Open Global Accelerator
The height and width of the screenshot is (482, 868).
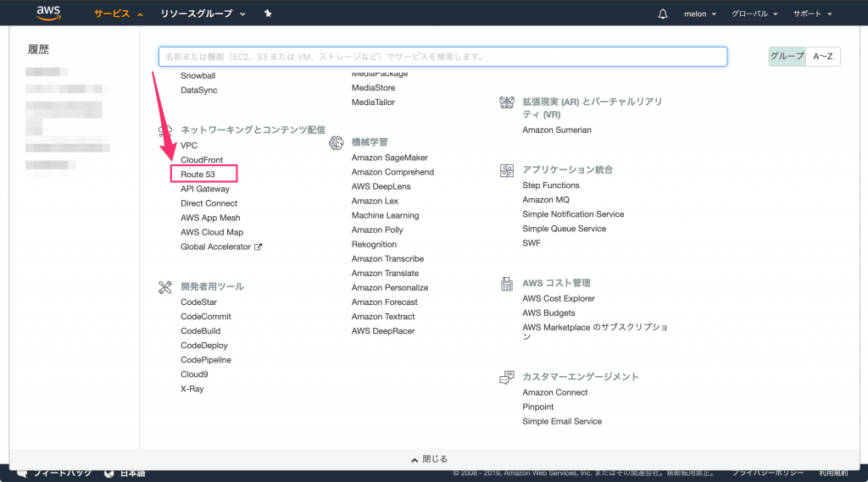tap(216, 247)
